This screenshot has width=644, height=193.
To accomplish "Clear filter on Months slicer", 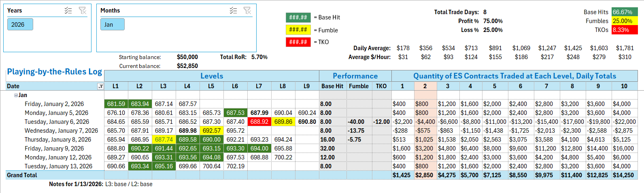I will [247, 11].
